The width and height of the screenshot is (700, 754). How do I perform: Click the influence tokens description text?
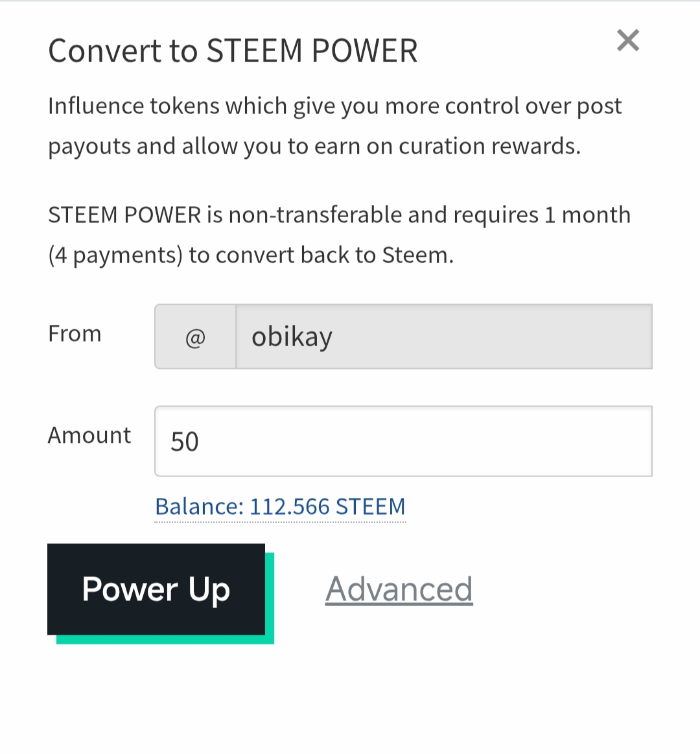pyautogui.click(x=334, y=106)
